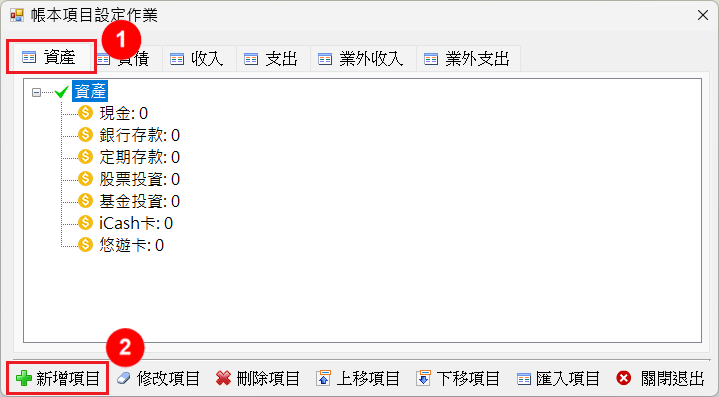
Task: Click the coin icon next to 基金投資
Action: [x=85, y=200]
